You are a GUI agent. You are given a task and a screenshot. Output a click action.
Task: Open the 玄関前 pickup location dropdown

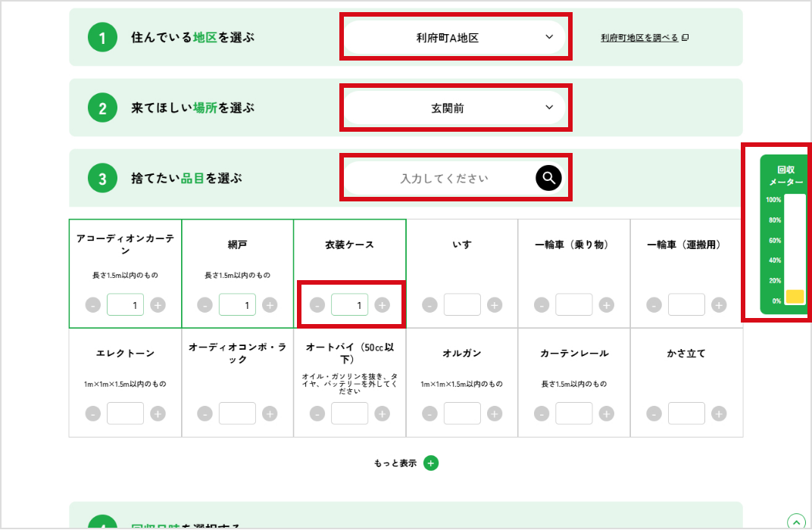point(456,108)
